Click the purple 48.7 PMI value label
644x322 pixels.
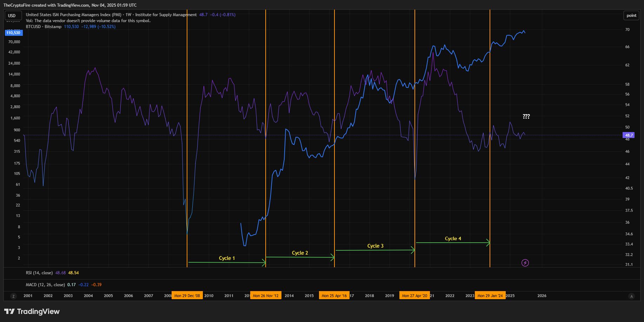(x=629, y=135)
